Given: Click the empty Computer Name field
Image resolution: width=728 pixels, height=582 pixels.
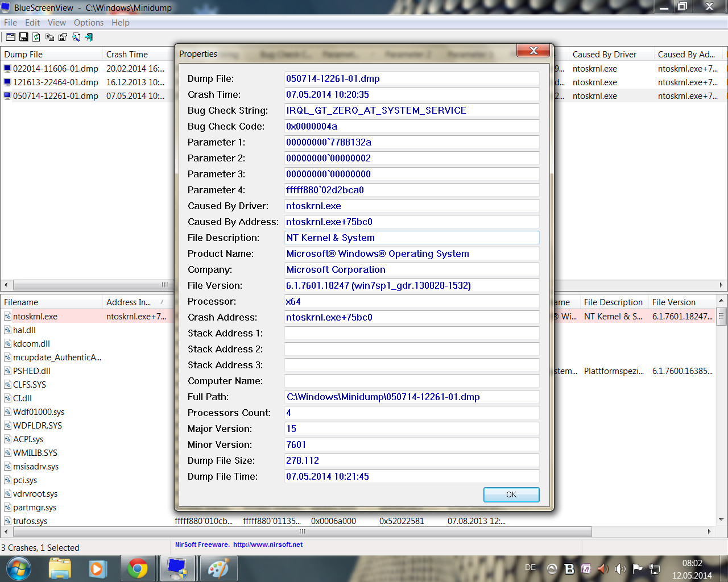Looking at the screenshot, I should click(412, 381).
